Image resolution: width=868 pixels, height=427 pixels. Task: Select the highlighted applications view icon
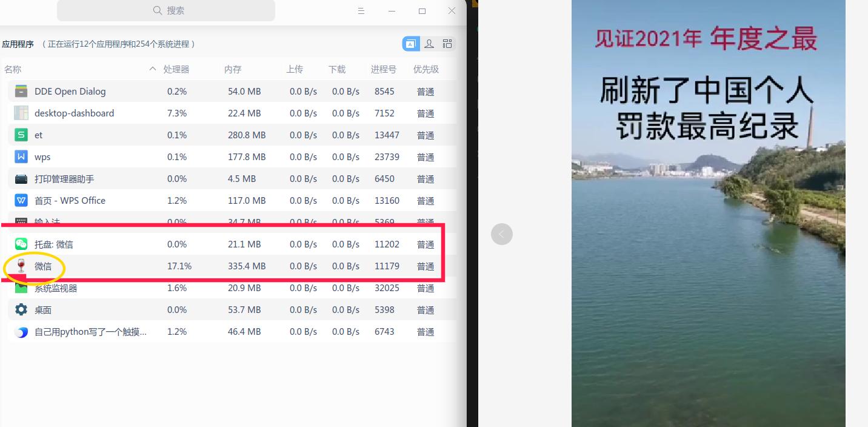[411, 44]
